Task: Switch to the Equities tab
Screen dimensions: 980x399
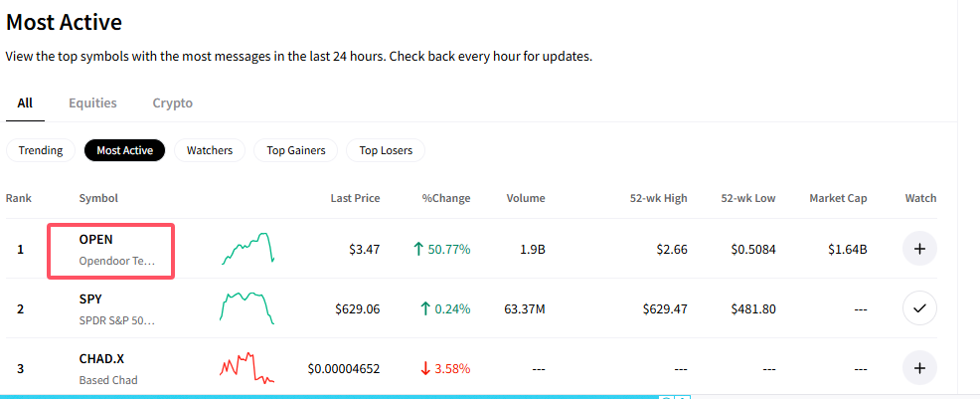Action: 92,103
